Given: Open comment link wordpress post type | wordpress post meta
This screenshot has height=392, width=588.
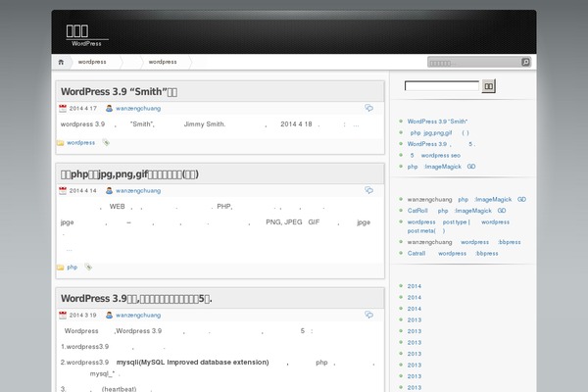Looking at the screenshot, I should (459, 226).
